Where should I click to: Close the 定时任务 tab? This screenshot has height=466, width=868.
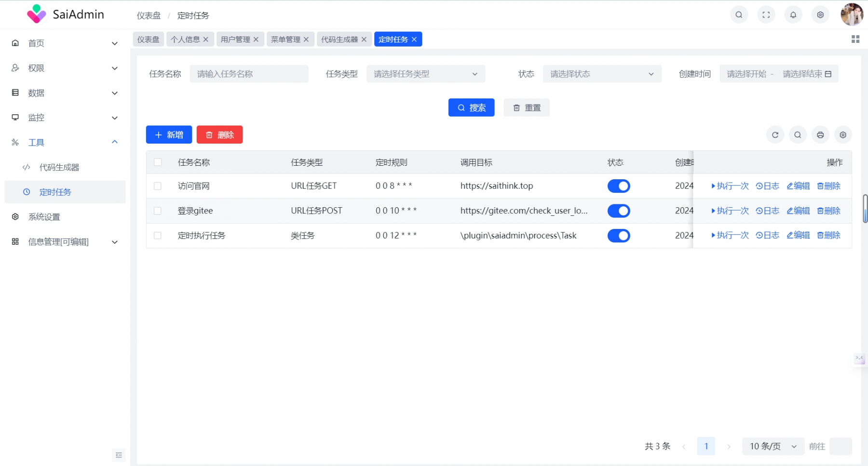[414, 40]
